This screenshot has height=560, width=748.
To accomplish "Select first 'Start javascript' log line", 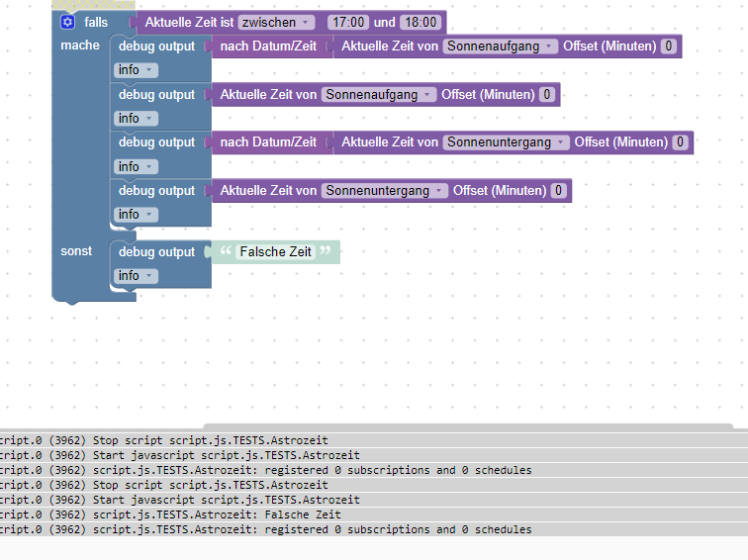I will click(x=374, y=455).
